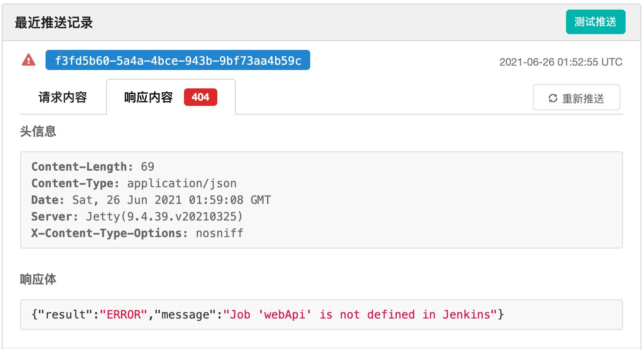Switch to the 请求内容 tab
The image size is (644, 350).
pyautogui.click(x=63, y=98)
